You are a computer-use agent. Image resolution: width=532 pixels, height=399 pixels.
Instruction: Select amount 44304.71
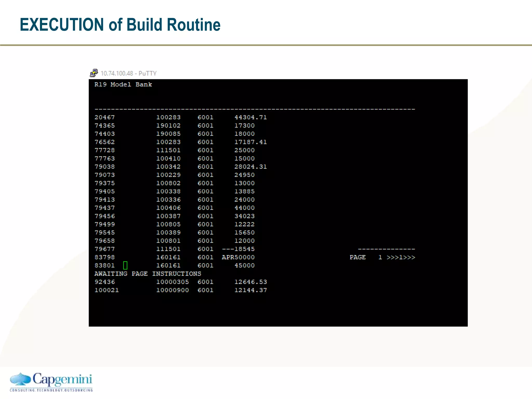pyautogui.click(x=251, y=117)
